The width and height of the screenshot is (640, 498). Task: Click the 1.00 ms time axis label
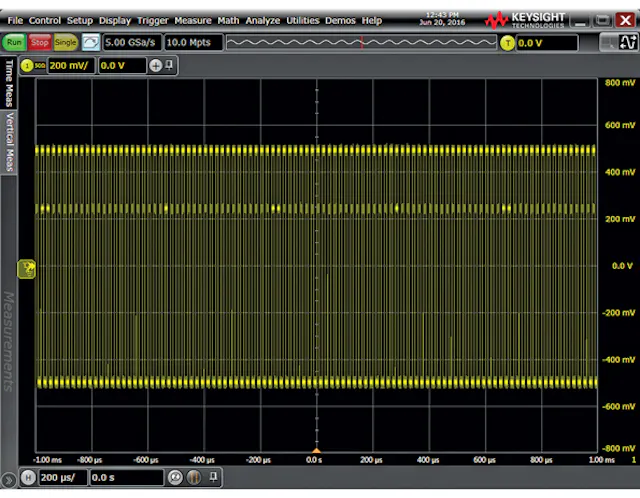tap(602, 460)
